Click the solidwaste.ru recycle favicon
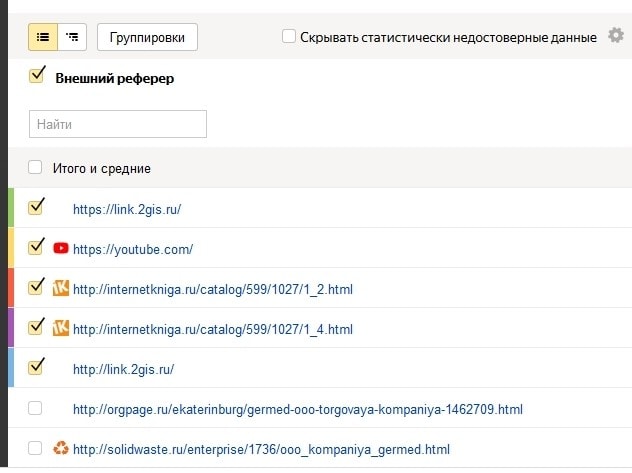Image resolution: width=632 pixels, height=473 pixels. pyautogui.click(x=61, y=449)
